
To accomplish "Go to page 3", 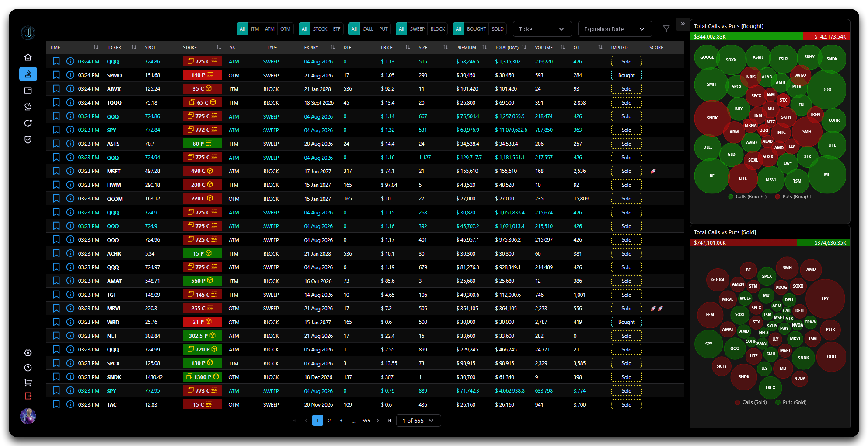I will coord(341,421).
